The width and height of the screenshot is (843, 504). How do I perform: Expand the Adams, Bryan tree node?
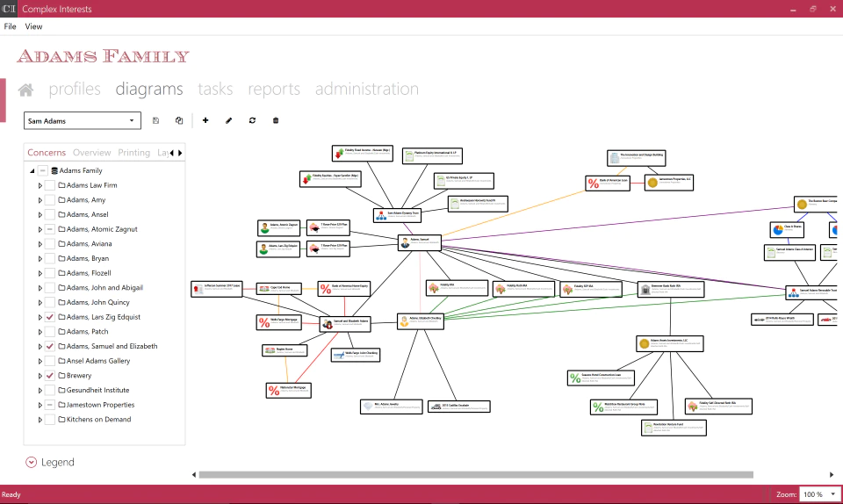[x=40, y=258]
